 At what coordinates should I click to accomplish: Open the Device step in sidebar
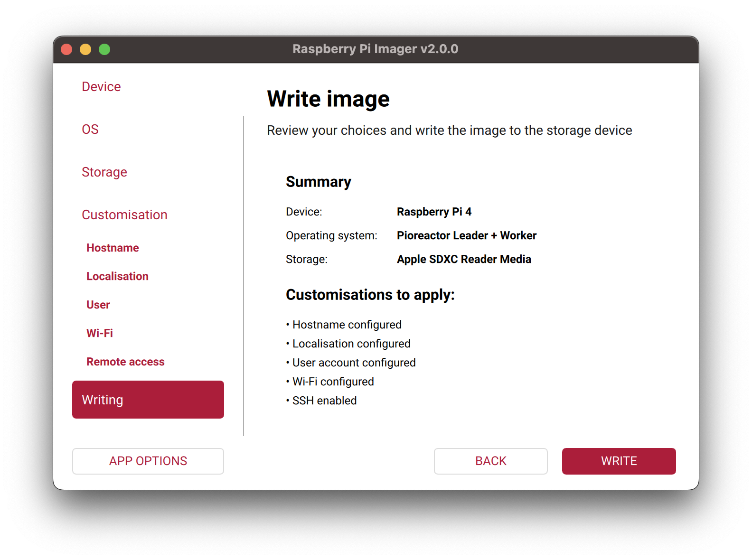[101, 86]
